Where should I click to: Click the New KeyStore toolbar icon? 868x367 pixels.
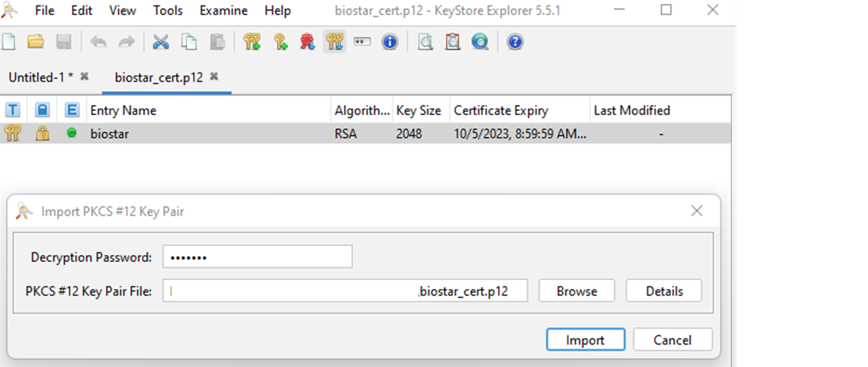[x=7, y=42]
